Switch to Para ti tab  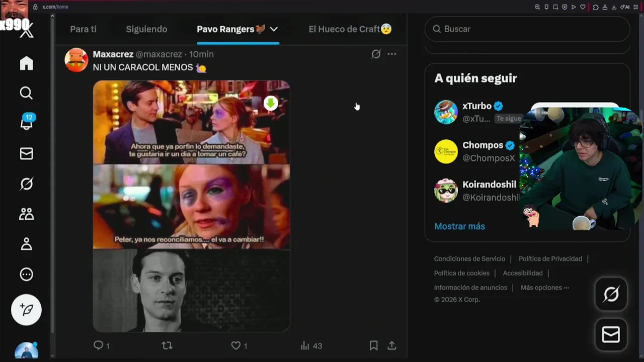[83, 29]
